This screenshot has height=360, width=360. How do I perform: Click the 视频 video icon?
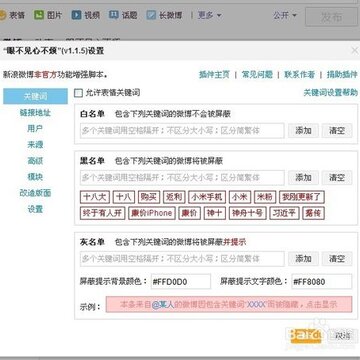(76, 15)
